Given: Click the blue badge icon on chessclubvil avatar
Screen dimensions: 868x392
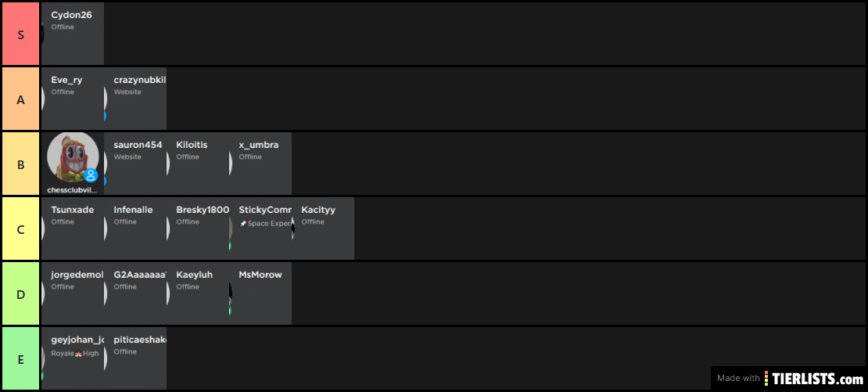Looking at the screenshot, I should tap(91, 175).
